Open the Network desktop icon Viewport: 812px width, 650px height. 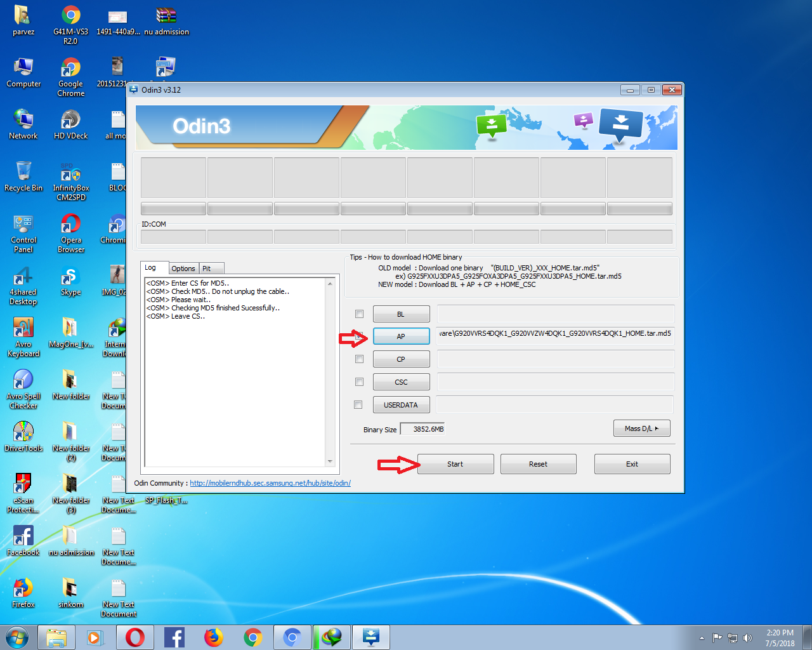[x=23, y=124]
